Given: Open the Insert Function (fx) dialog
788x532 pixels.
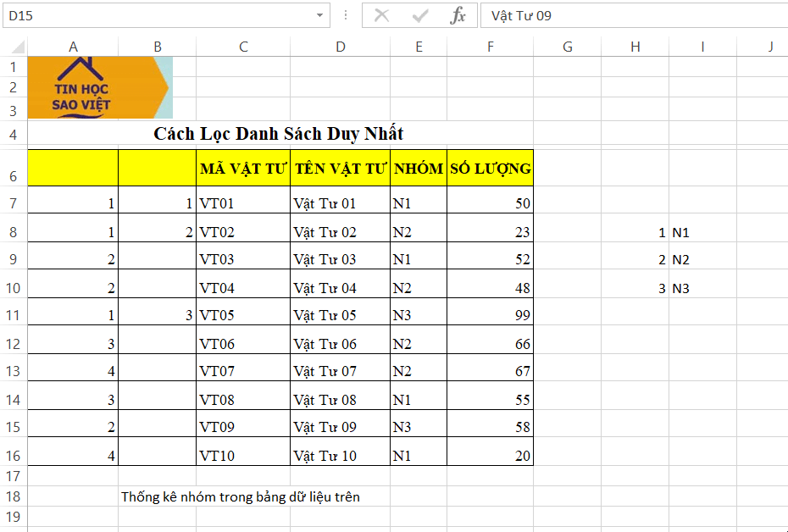Looking at the screenshot, I should [x=458, y=15].
